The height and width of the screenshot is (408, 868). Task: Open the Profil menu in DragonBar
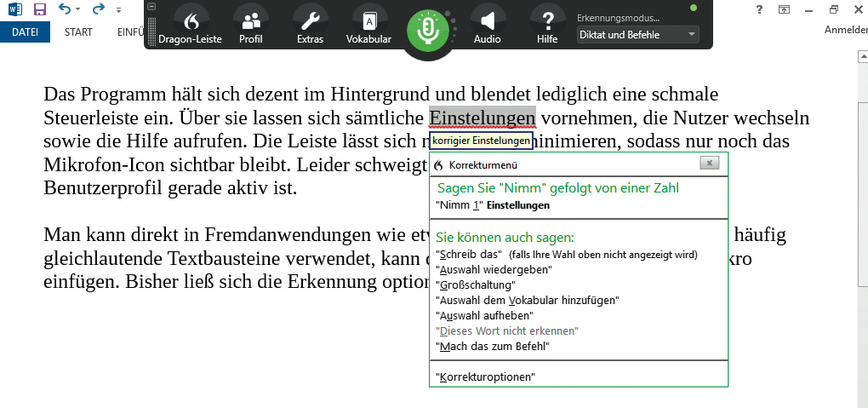pyautogui.click(x=251, y=26)
